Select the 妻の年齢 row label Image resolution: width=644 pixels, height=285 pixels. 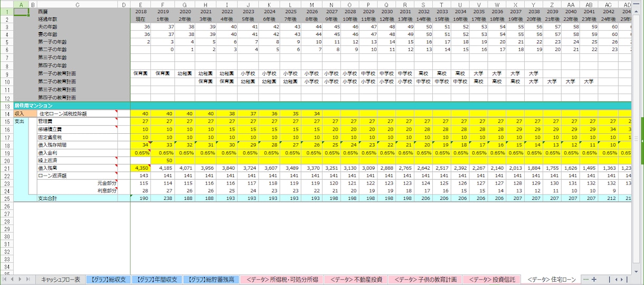click(x=78, y=34)
